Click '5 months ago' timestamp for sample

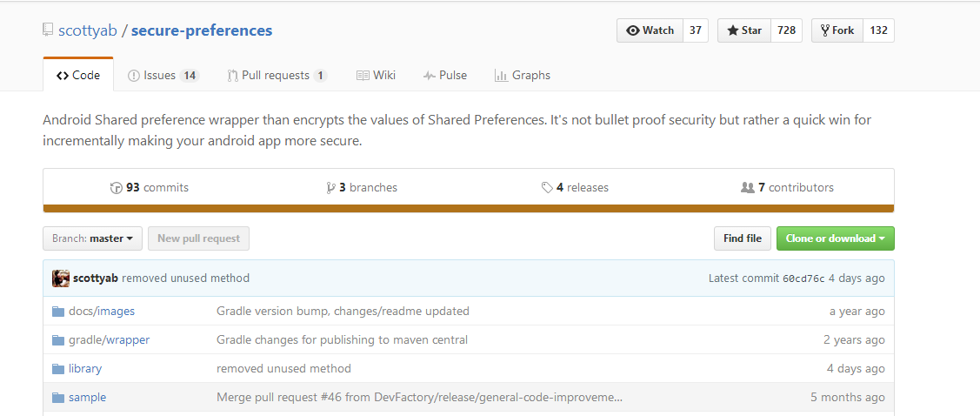(848, 398)
